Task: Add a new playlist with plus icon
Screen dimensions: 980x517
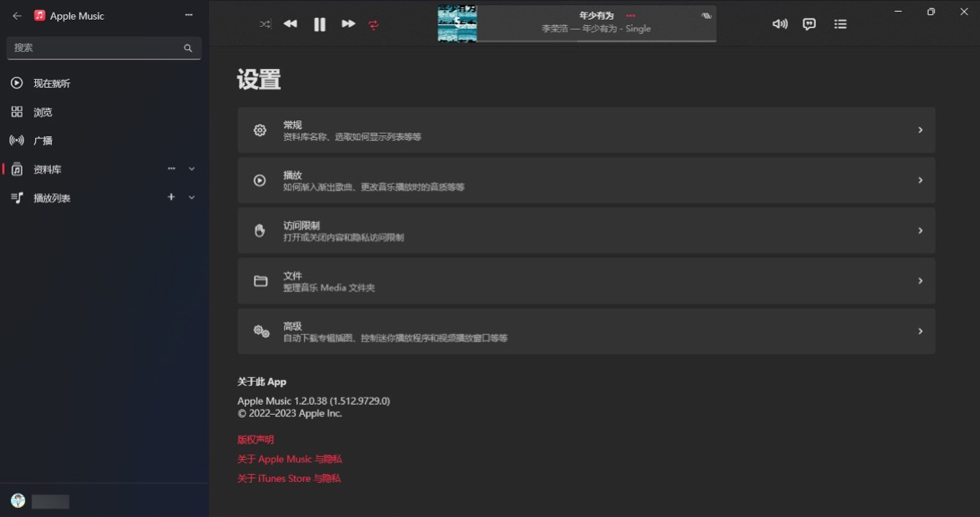Action: coord(171,197)
